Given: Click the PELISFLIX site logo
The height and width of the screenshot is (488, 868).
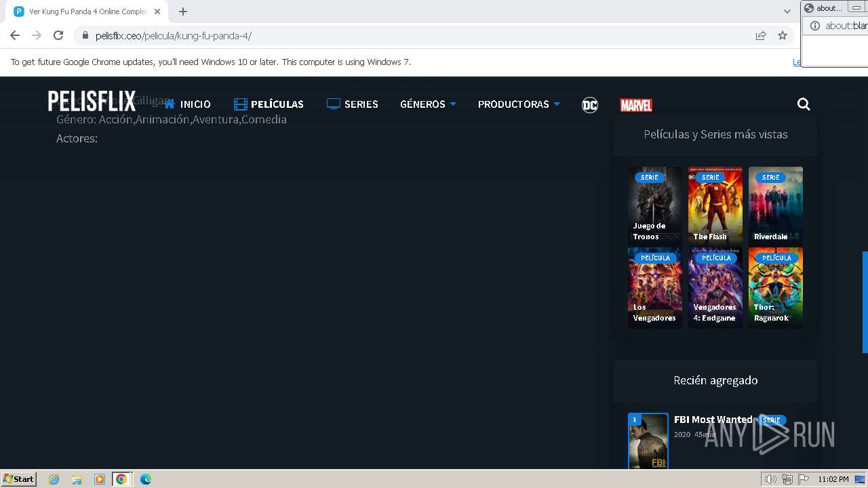Looking at the screenshot, I should 92,102.
